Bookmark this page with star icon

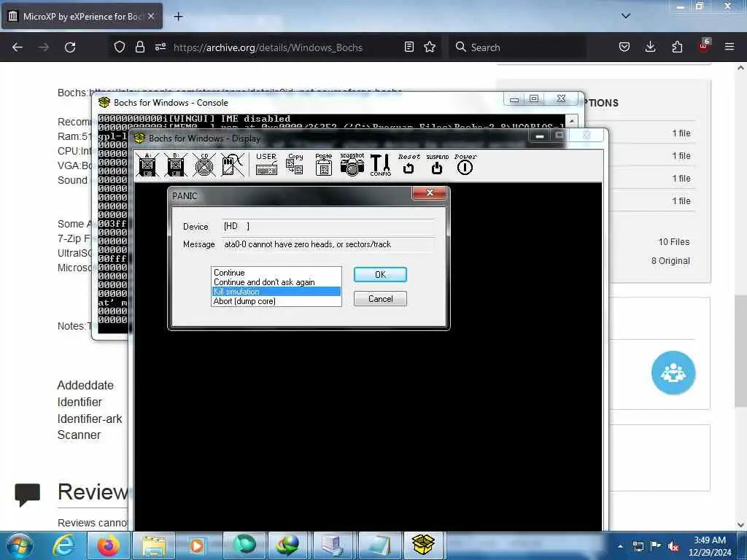[x=430, y=47]
